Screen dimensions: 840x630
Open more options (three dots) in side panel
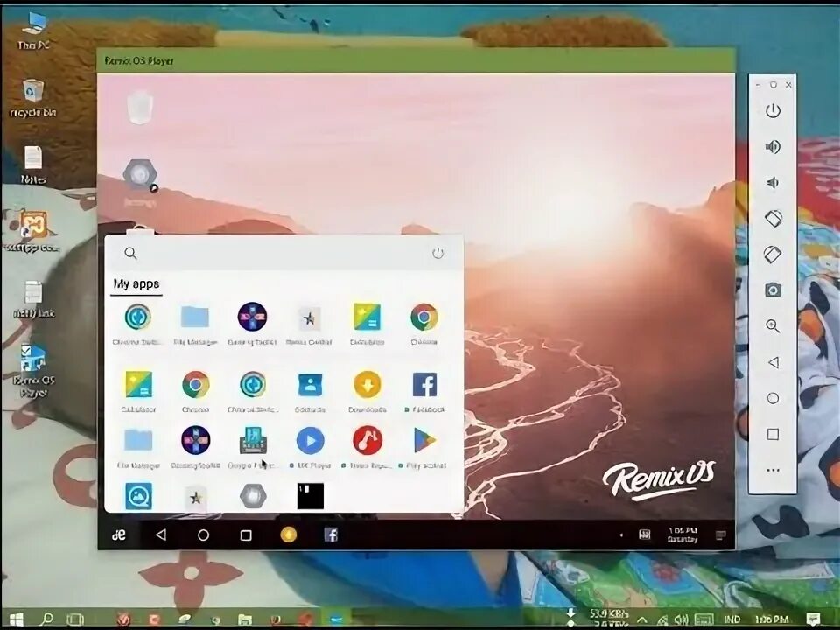tap(773, 471)
